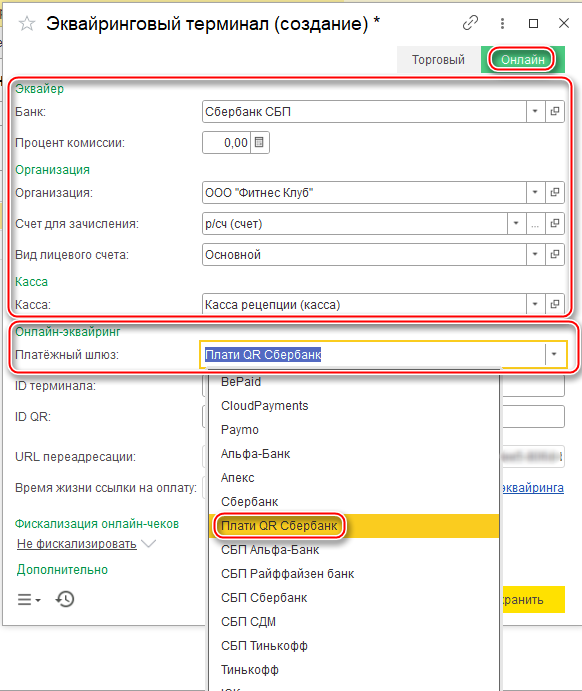Open the hamburger list menu at bottom
The image size is (582, 691).
pyautogui.click(x=29, y=599)
